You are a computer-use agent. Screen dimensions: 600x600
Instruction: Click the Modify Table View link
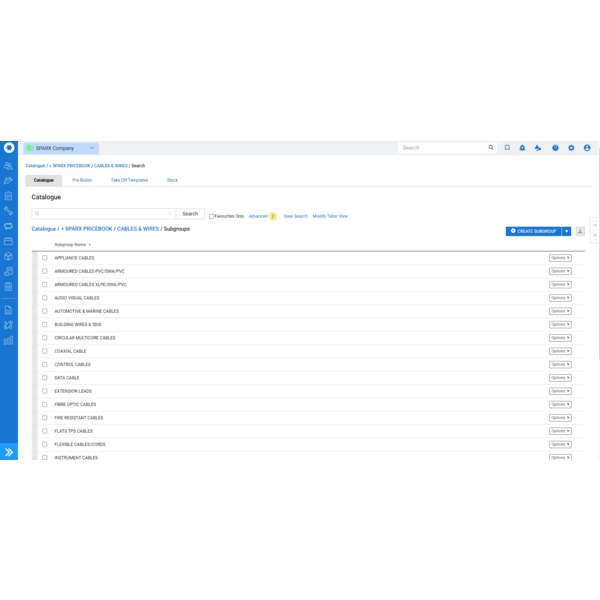click(x=330, y=216)
